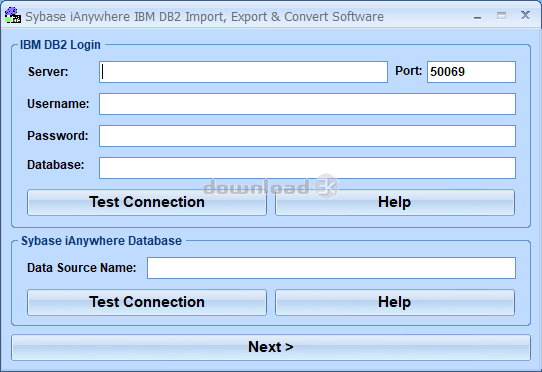Image resolution: width=542 pixels, height=372 pixels.
Task: Click the Data Source Name field
Action: (x=331, y=268)
